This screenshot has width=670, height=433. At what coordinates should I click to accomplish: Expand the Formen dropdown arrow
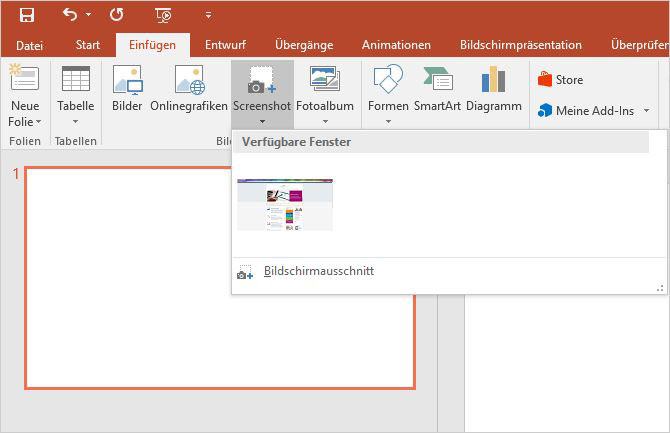point(388,122)
